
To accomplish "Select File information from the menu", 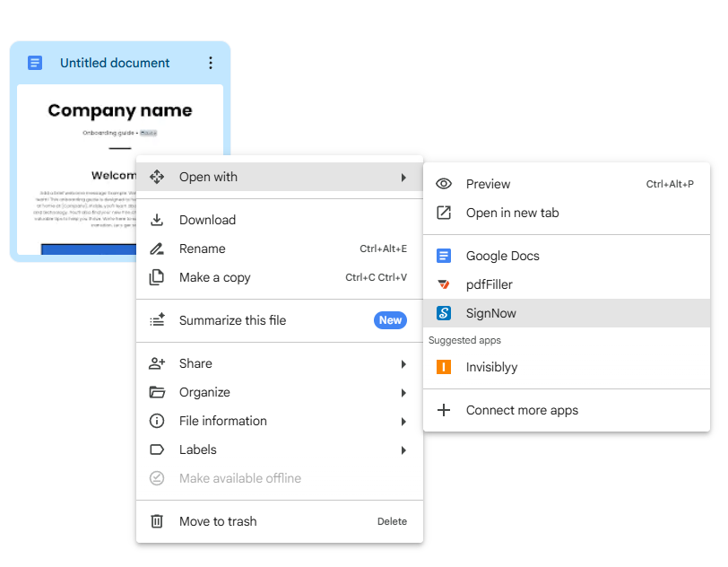I will [x=221, y=421].
